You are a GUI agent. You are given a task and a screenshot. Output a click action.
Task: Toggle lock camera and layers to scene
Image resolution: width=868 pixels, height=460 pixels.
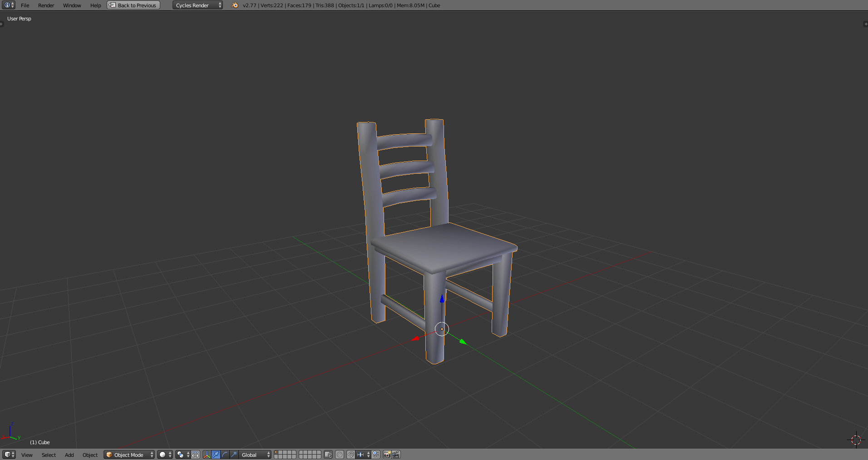[x=328, y=455]
